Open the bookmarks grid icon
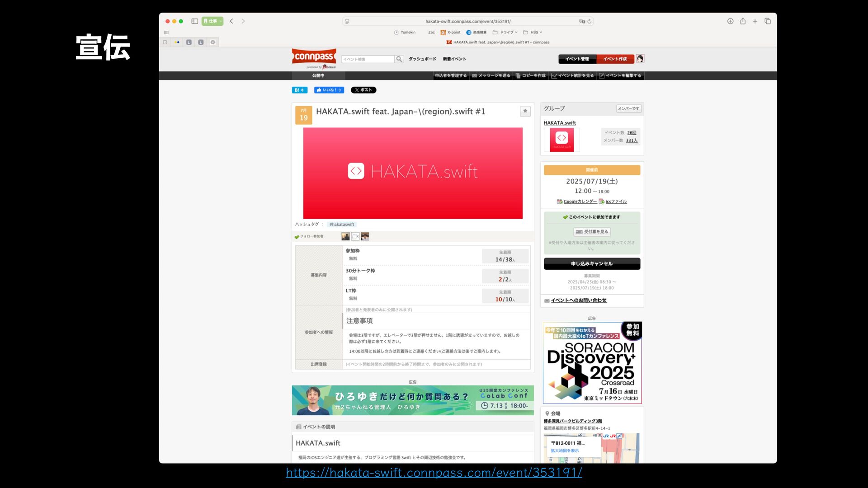The height and width of the screenshot is (488, 868). pos(166,33)
